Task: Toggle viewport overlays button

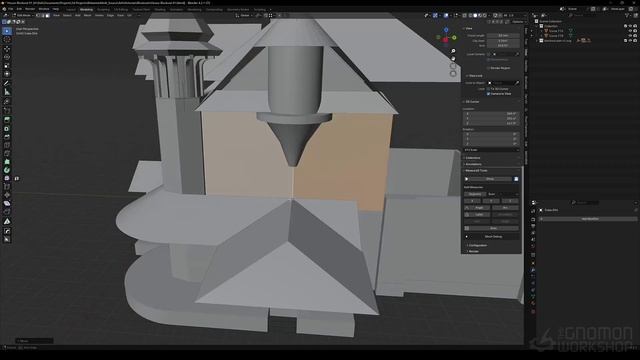Action: pyautogui.click(x=446, y=15)
